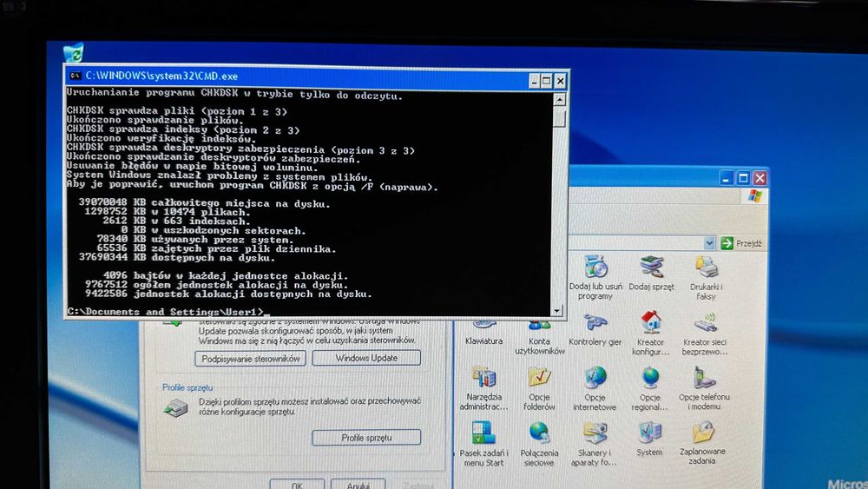Click CMD scrollbar up arrow
Image resolution: width=868 pixels, height=489 pixels.
tap(558, 100)
